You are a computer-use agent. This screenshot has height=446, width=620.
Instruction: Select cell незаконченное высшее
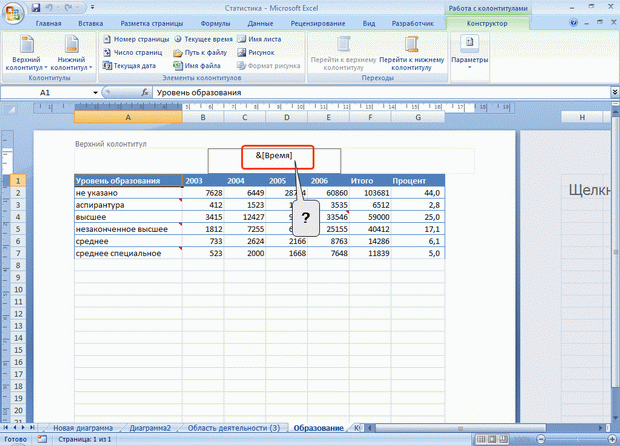[x=128, y=229]
